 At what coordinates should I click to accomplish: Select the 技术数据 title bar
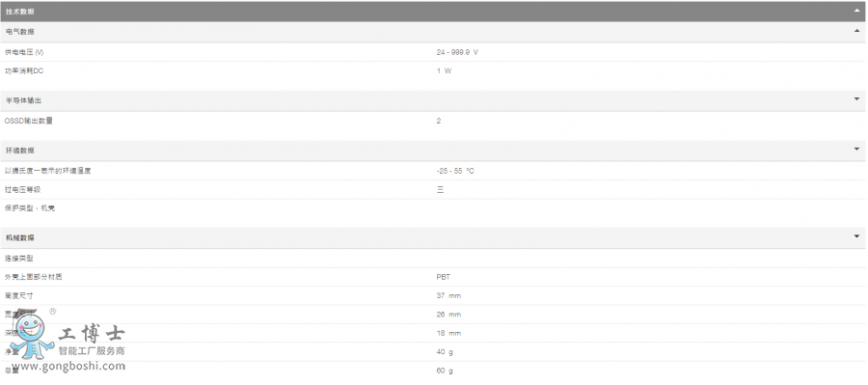434,11
